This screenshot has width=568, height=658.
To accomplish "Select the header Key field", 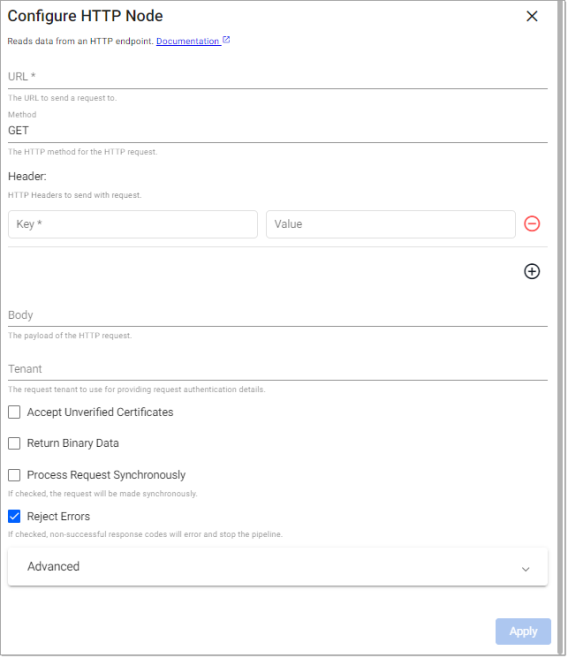I will [133, 224].
